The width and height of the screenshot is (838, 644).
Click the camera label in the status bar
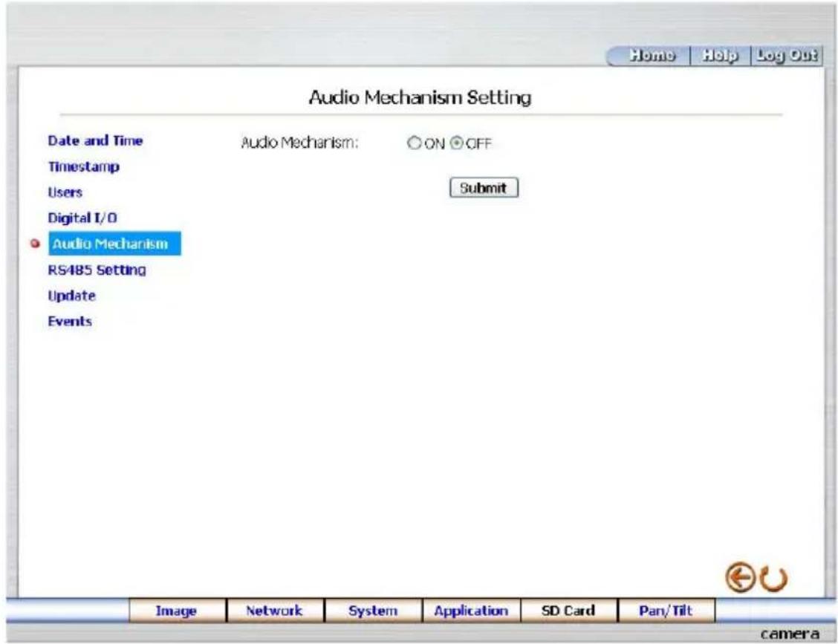(790, 634)
